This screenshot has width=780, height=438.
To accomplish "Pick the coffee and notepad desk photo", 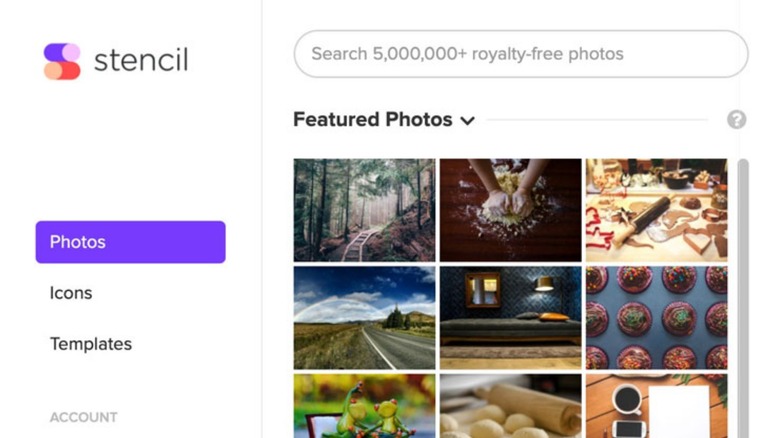I will tap(656, 406).
